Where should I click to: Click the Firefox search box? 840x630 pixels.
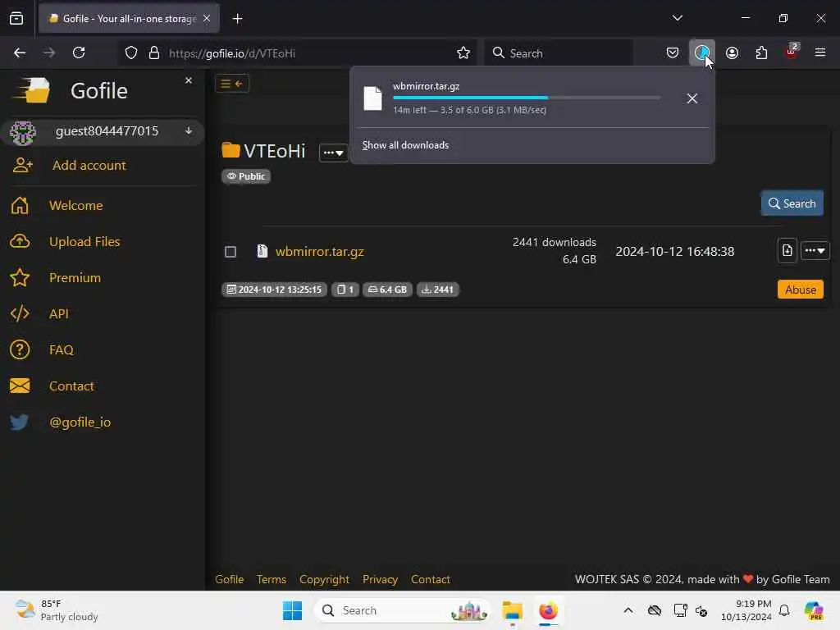point(559,53)
